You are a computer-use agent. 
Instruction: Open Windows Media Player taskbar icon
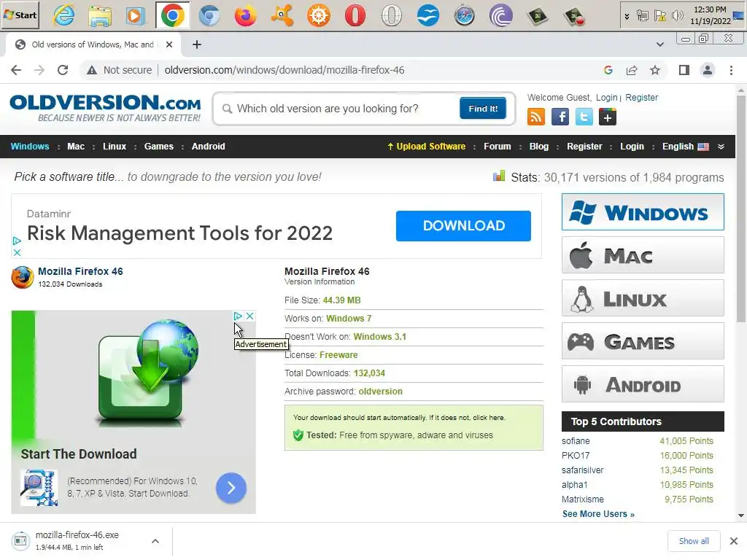tap(136, 16)
